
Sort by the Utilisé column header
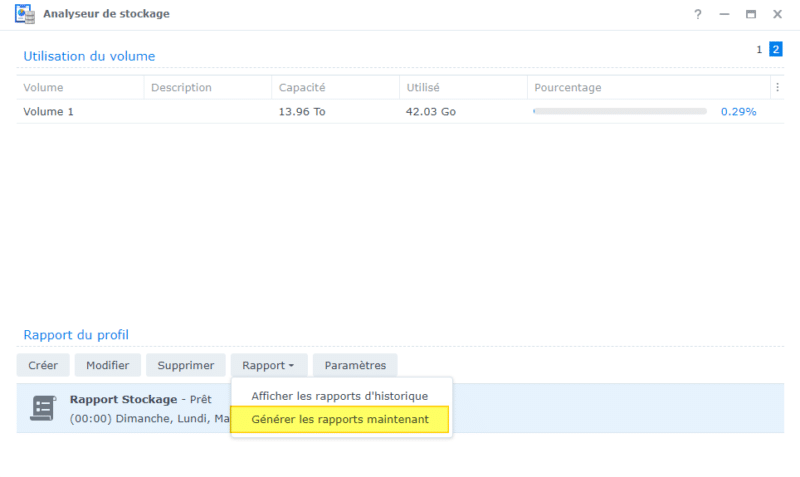pyautogui.click(x=423, y=87)
